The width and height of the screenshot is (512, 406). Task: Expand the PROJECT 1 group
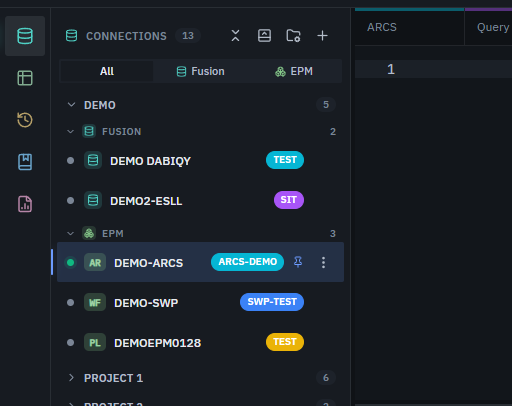71,378
